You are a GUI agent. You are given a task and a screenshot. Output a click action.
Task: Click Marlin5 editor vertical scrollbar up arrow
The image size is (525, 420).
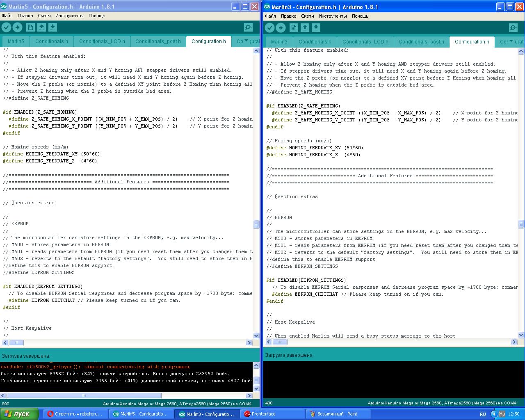(256, 51)
